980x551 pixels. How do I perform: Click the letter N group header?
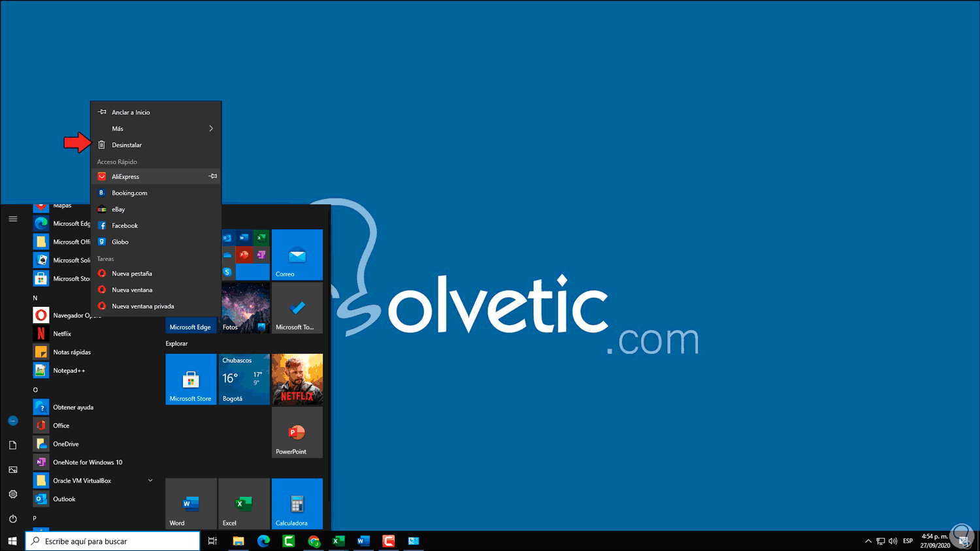coord(35,298)
